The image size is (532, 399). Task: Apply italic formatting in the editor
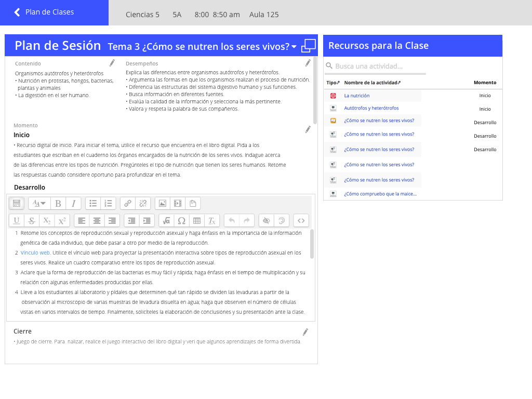(x=73, y=203)
